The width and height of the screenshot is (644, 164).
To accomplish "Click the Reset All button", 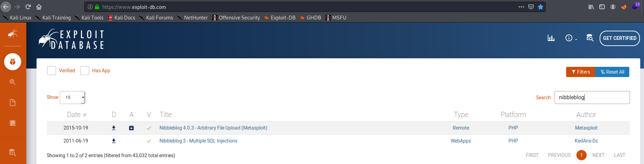I will (x=612, y=72).
